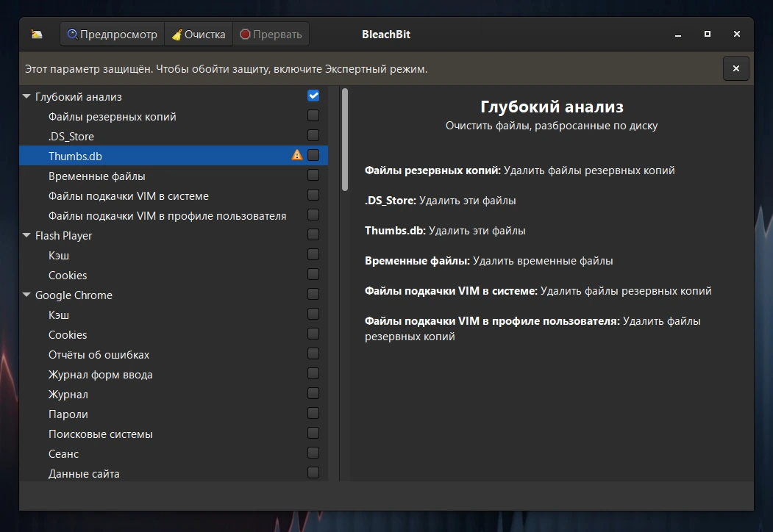Maximize the BleachBit window
The image size is (773, 532).
708,34
